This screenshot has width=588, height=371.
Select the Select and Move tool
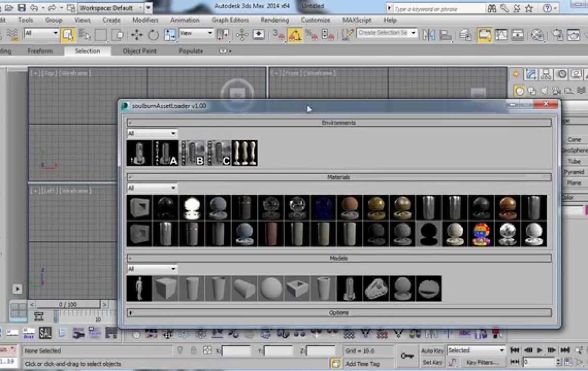coord(136,34)
